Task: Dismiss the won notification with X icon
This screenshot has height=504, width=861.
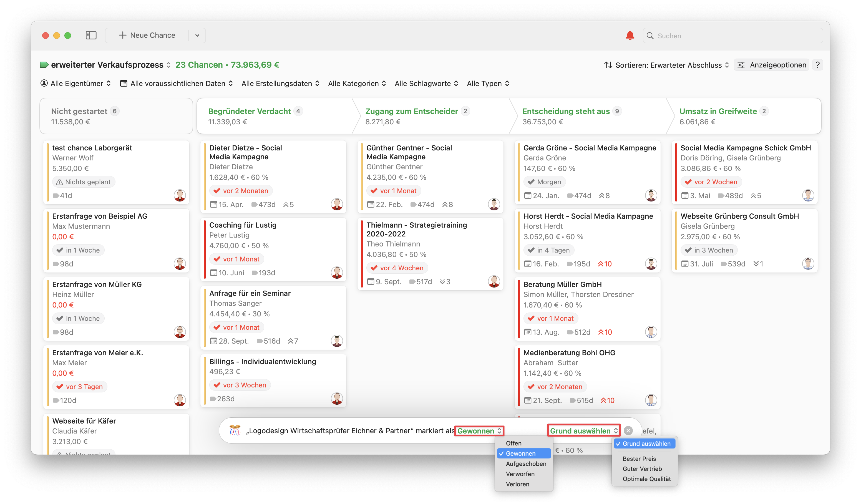Action: 628,430
